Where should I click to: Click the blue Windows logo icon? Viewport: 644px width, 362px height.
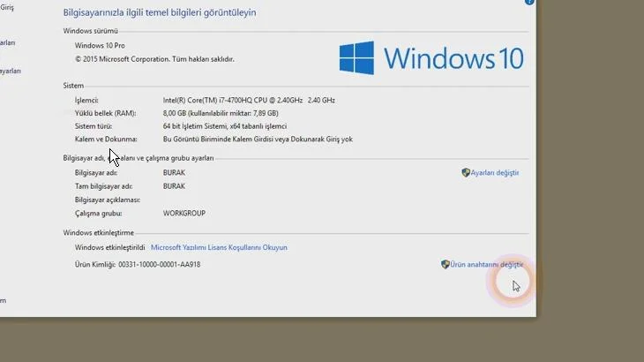(358, 59)
